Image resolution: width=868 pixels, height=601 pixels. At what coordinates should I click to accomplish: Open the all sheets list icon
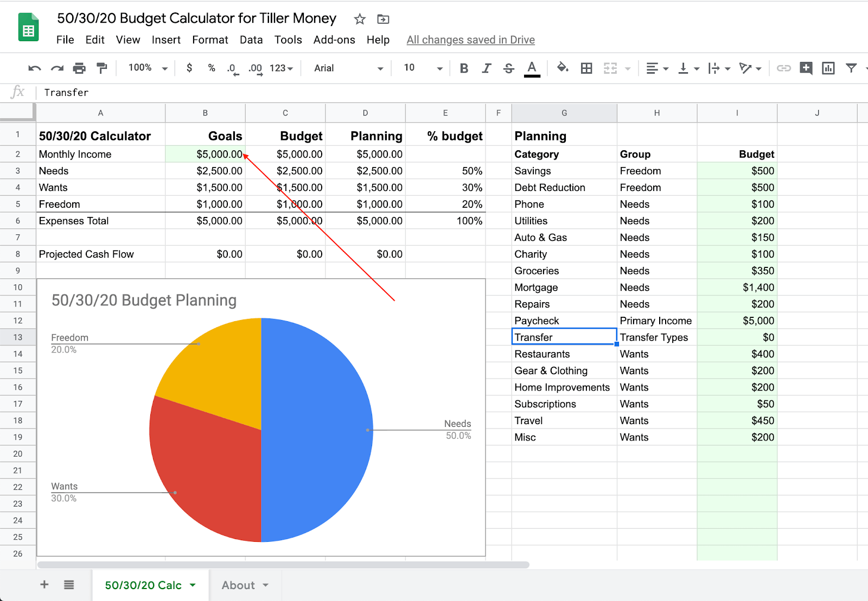pyautogui.click(x=69, y=584)
